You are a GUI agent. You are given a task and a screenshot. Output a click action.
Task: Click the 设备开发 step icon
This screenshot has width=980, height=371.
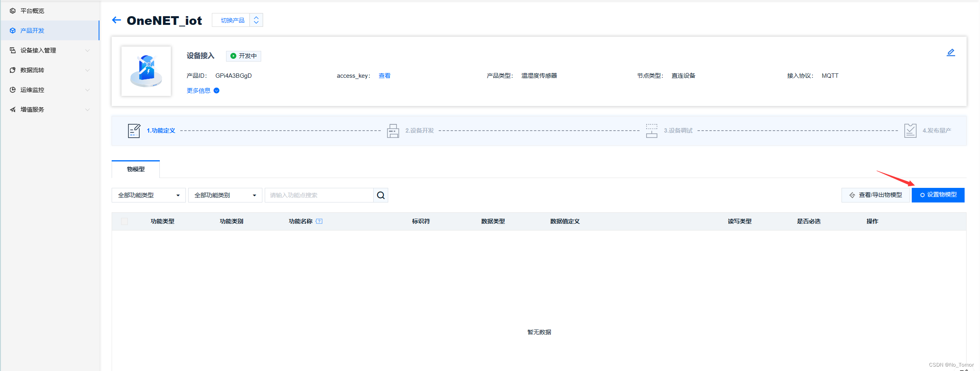pyautogui.click(x=393, y=131)
